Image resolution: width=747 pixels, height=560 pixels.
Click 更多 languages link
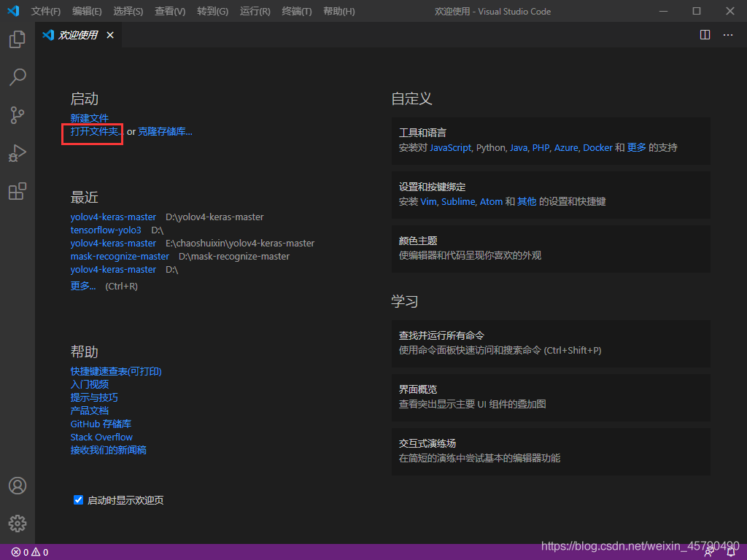point(636,147)
